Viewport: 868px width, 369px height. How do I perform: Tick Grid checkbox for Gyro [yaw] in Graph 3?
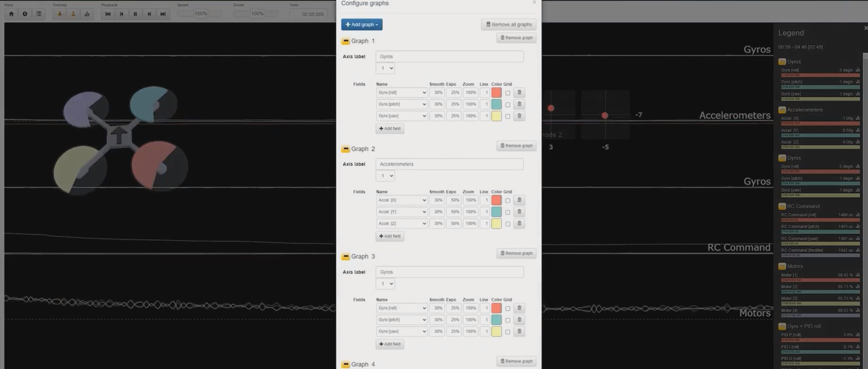coord(508,332)
